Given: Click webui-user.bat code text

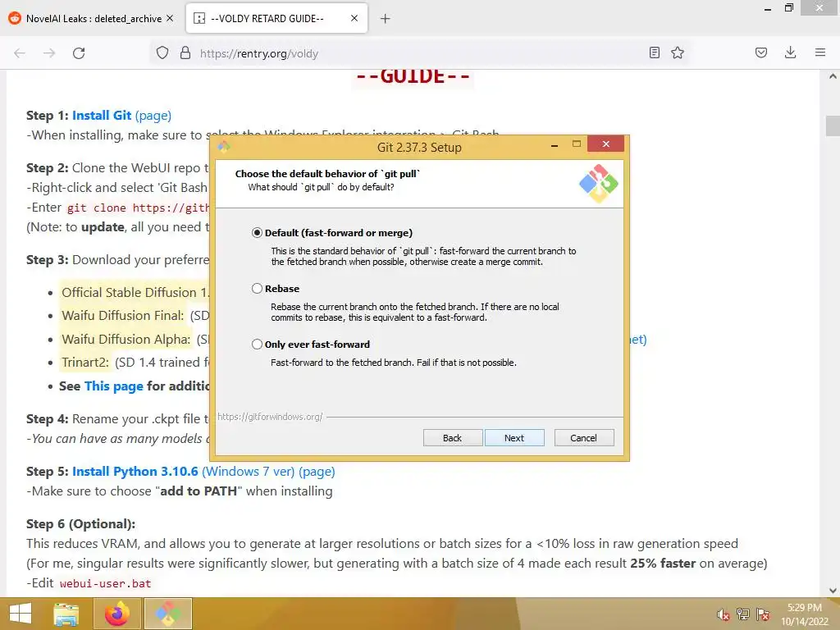Looking at the screenshot, I should click(106, 583).
